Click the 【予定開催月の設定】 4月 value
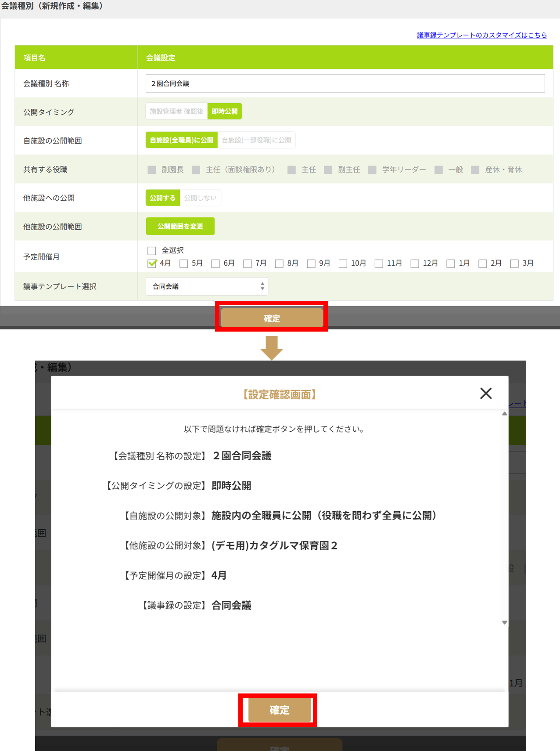 (x=219, y=575)
